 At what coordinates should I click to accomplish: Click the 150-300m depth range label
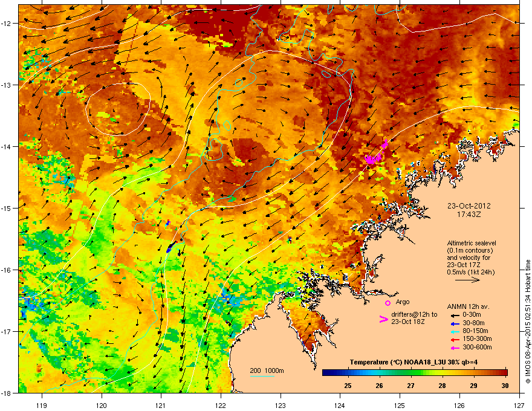[477, 338]
